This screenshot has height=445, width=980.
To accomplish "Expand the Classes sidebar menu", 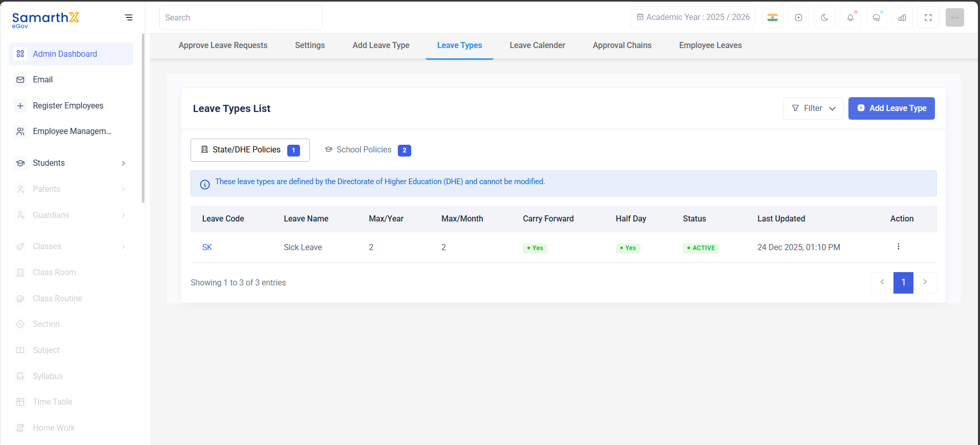I will (71, 247).
